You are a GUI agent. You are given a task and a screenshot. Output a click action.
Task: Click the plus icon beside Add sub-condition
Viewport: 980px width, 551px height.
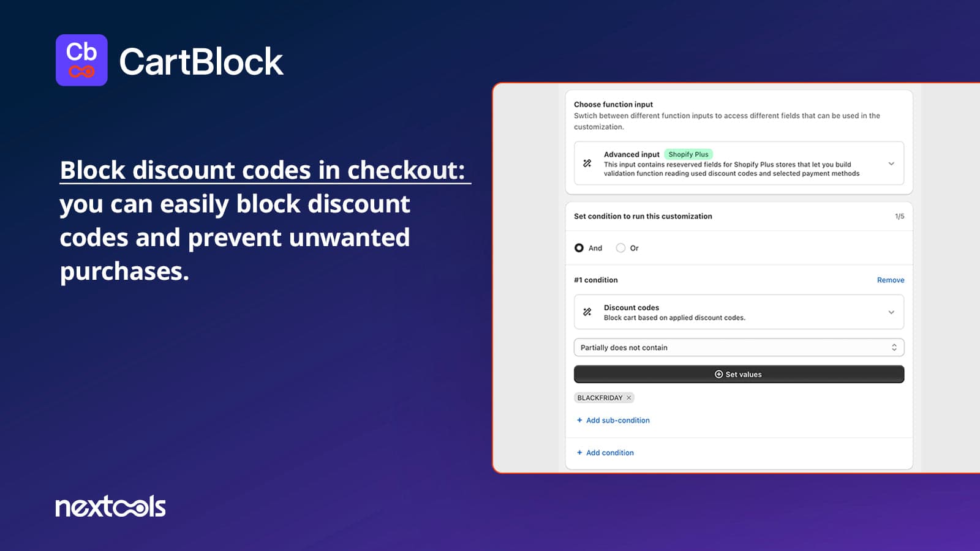pyautogui.click(x=579, y=420)
